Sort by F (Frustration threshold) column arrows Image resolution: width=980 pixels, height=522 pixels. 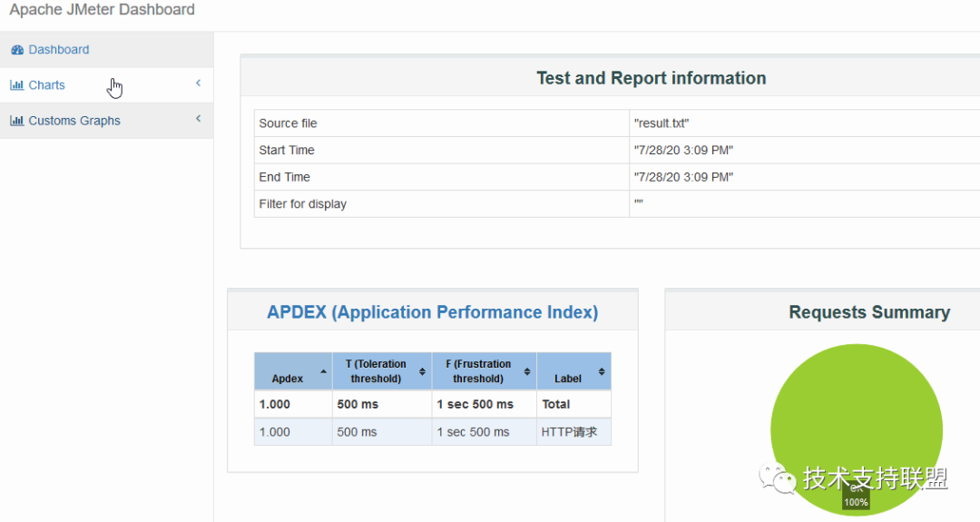pos(527,371)
